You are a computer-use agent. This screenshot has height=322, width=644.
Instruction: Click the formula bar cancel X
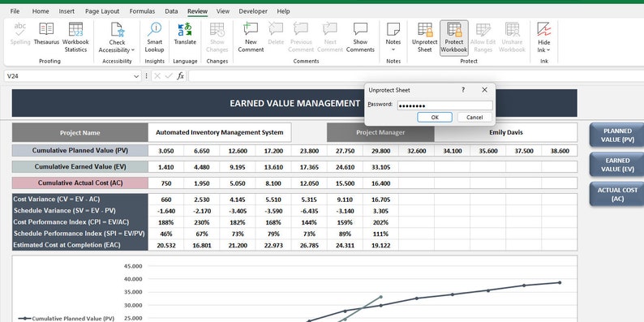157,76
